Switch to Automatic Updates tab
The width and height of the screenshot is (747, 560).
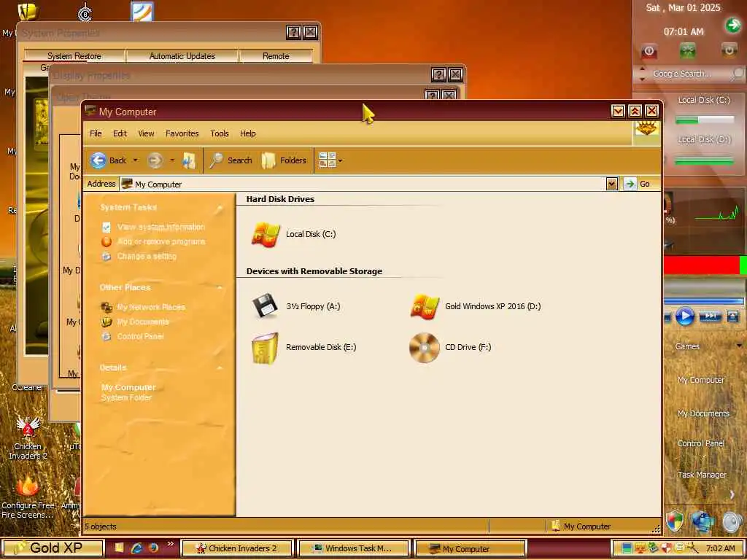[182, 55]
